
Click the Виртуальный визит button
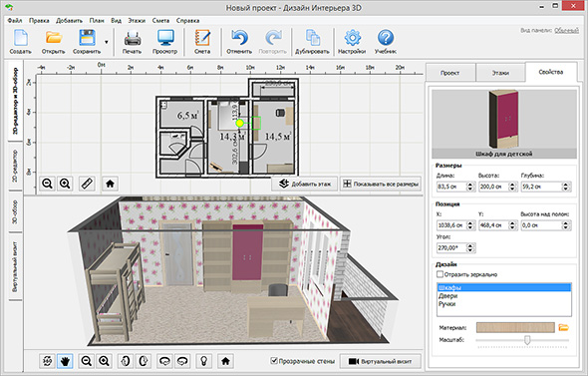[381, 361]
